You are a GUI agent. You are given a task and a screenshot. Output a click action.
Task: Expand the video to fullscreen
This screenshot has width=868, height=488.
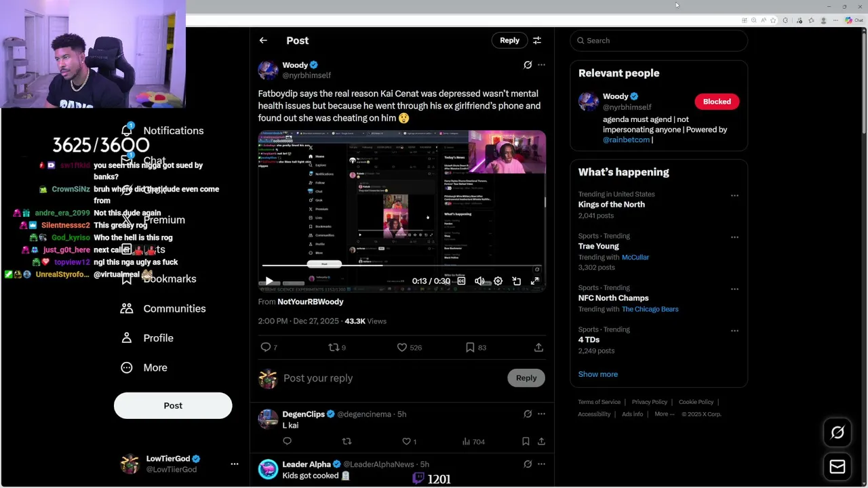point(535,281)
